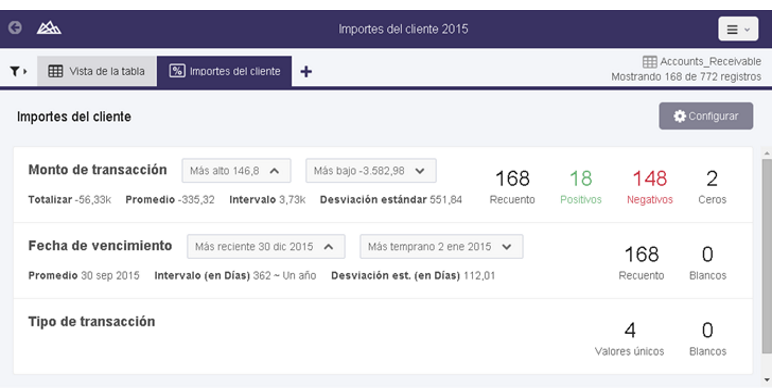
Task: Add a new tab with plus icon
Action: [x=306, y=72]
